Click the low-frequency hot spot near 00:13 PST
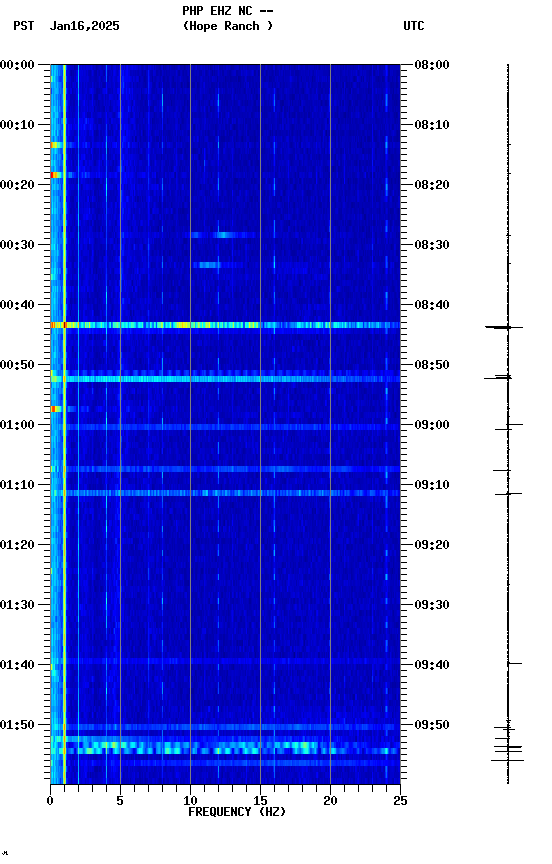Image resolution: width=552 pixels, height=864 pixels. tap(56, 145)
